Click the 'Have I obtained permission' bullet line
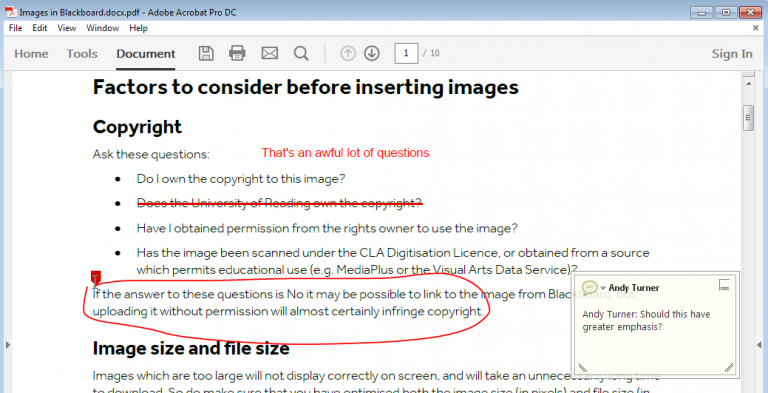The height and width of the screenshot is (393, 768). (327, 228)
